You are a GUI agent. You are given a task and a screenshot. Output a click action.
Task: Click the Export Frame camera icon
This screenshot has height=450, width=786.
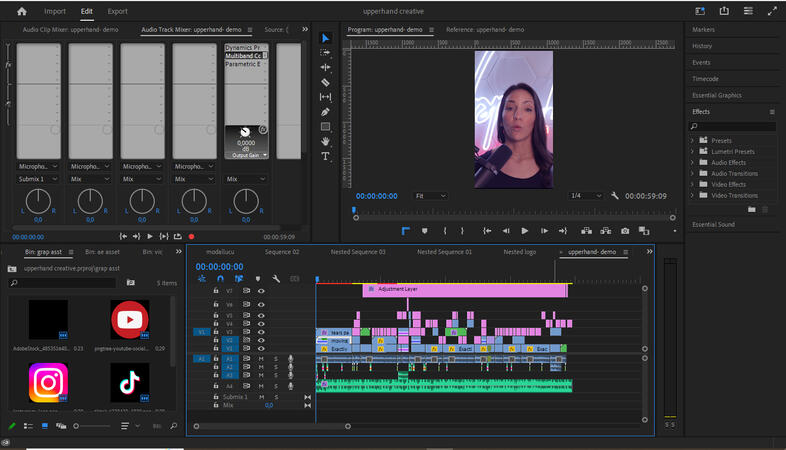click(x=625, y=231)
